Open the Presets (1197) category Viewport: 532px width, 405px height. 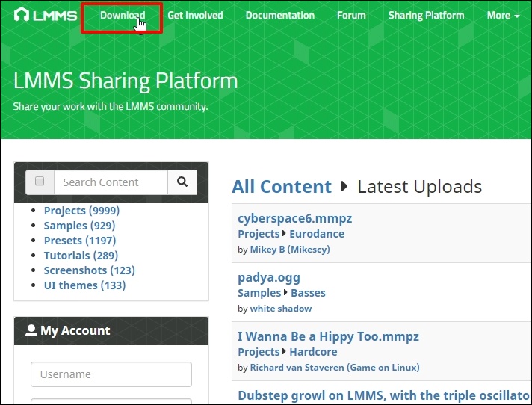point(80,241)
